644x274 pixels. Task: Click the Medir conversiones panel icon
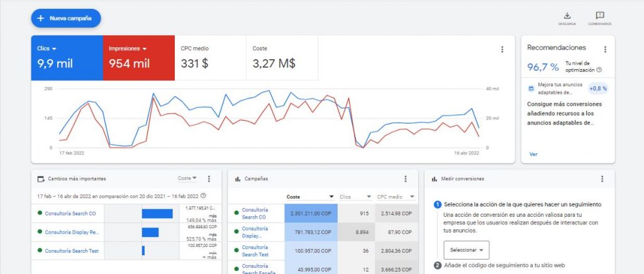(x=434, y=179)
